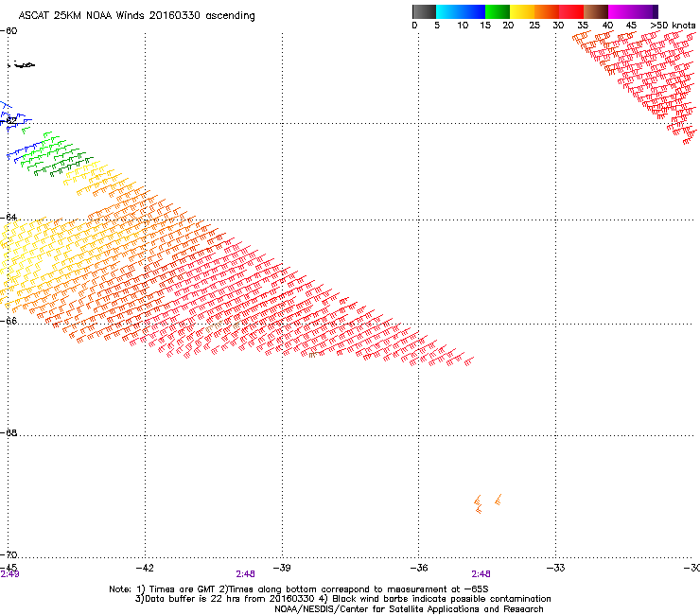Select the -33 longitude axis label
Screen dimensions: 700x615
[555, 568]
